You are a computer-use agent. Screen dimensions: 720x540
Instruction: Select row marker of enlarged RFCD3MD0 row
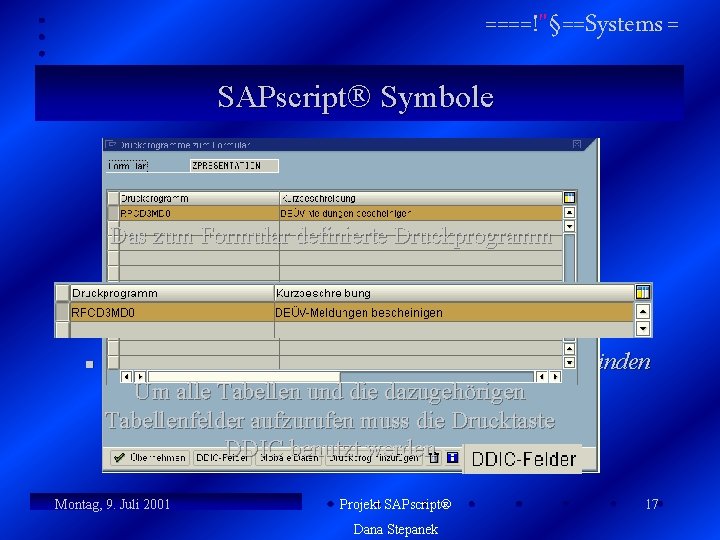click(62, 312)
